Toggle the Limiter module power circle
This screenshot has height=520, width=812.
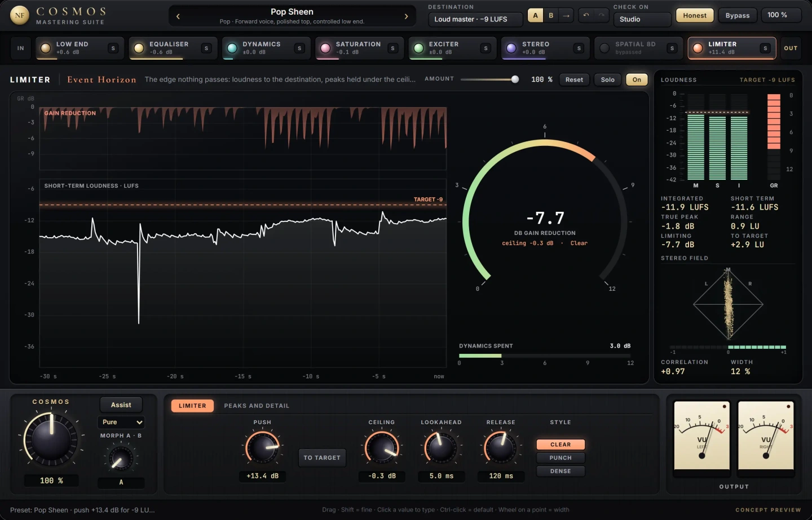coord(698,48)
